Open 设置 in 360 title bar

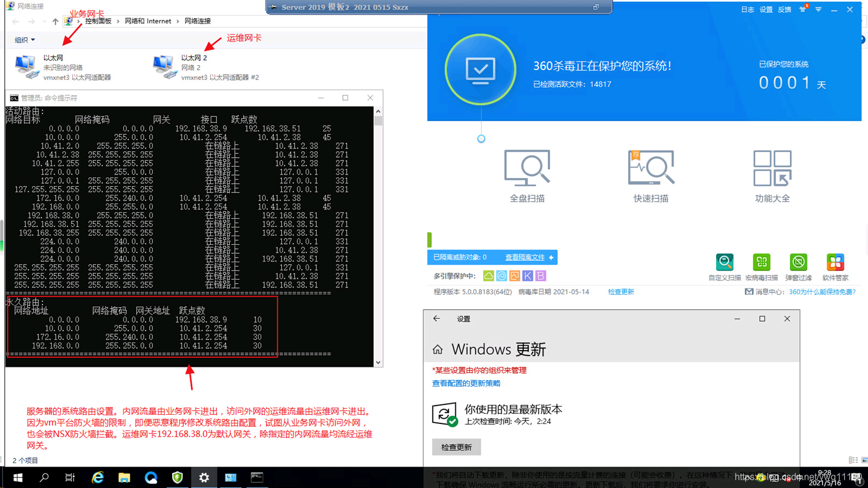(x=766, y=10)
